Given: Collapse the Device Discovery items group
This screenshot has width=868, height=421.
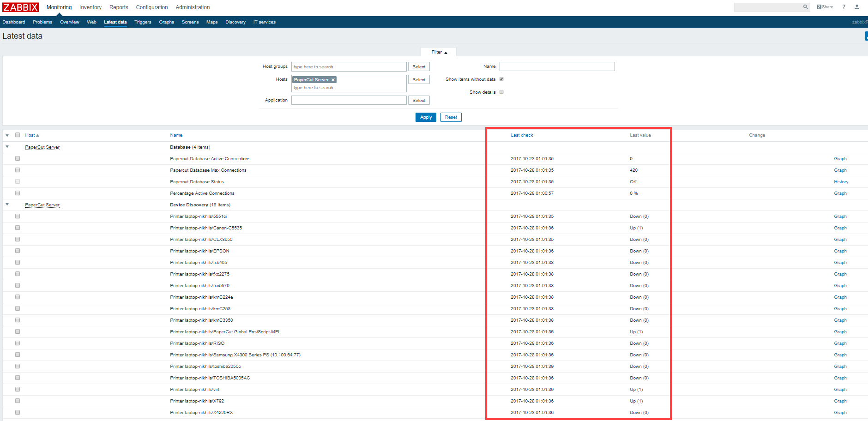Looking at the screenshot, I should (x=7, y=204).
